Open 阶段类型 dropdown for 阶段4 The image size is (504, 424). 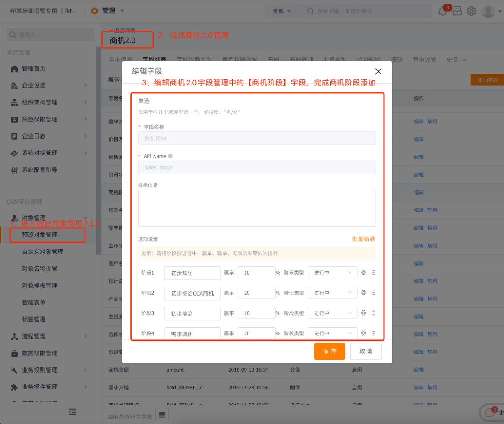[x=332, y=333]
